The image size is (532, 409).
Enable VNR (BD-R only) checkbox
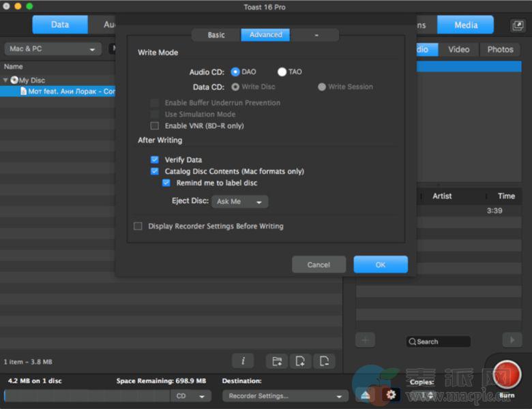point(155,126)
